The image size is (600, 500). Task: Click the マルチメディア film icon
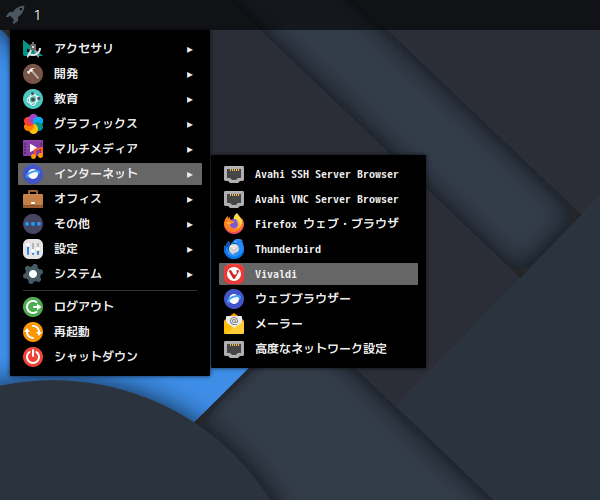point(33,149)
